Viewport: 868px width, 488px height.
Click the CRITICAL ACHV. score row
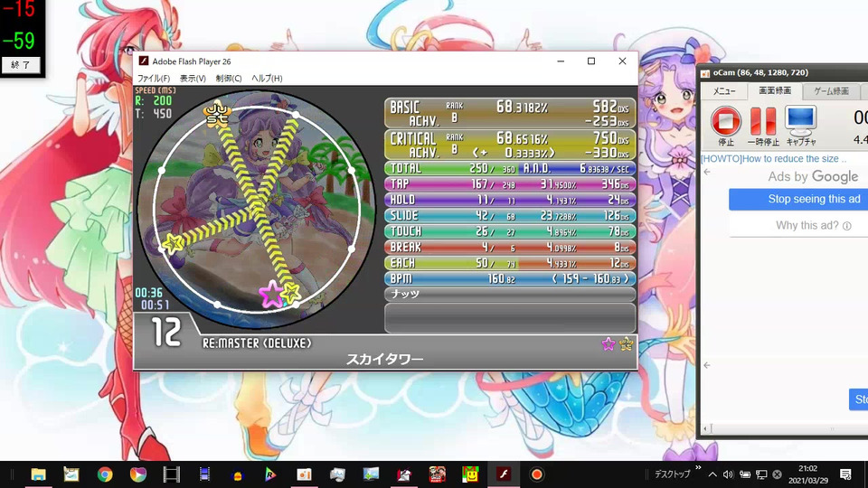510,145
